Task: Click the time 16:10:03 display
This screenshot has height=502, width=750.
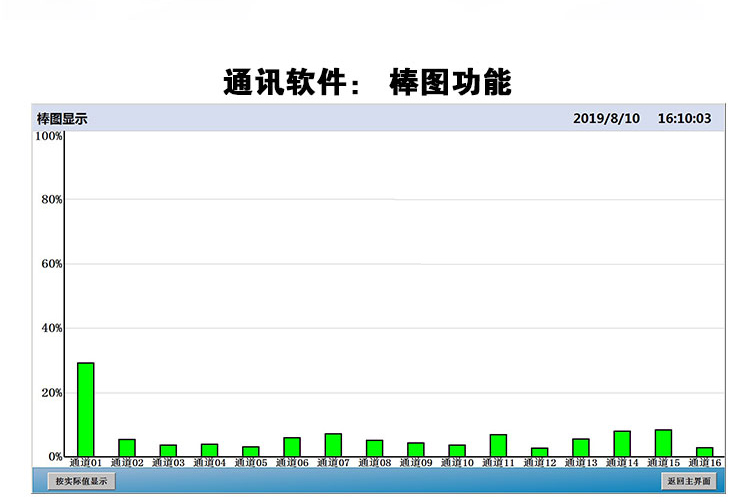Action: coord(684,118)
